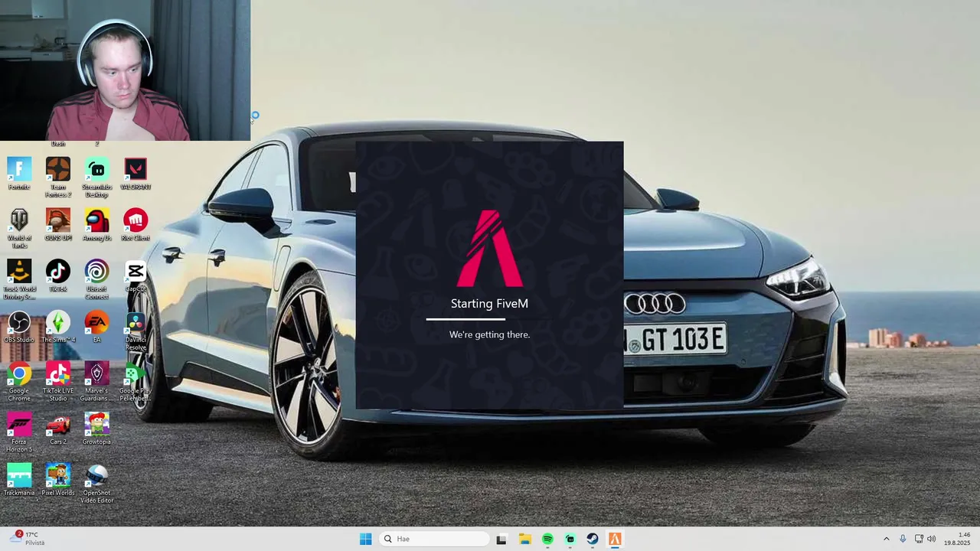The height and width of the screenshot is (551, 980).
Task: Launch Among Us desktop shortcut
Action: (x=96, y=225)
